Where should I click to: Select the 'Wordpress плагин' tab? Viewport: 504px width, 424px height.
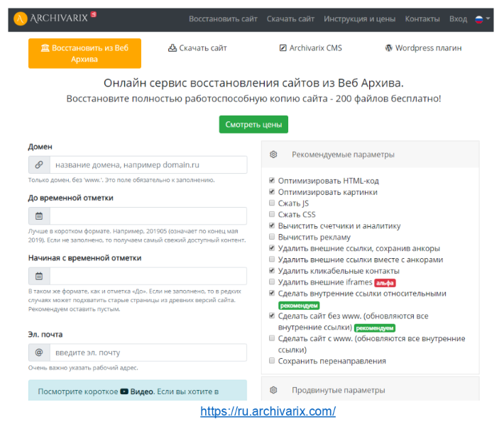(x=423, y=48)
